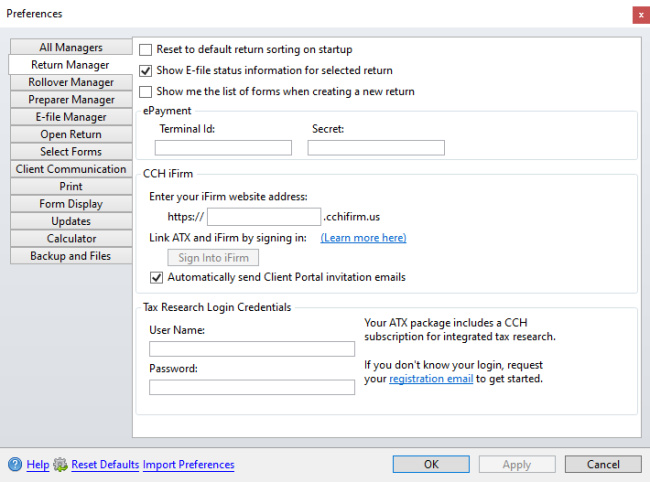The height and width of the screenshot is (482, 650).
Task: Go to Backup and Files preferences
Action: 71,256
